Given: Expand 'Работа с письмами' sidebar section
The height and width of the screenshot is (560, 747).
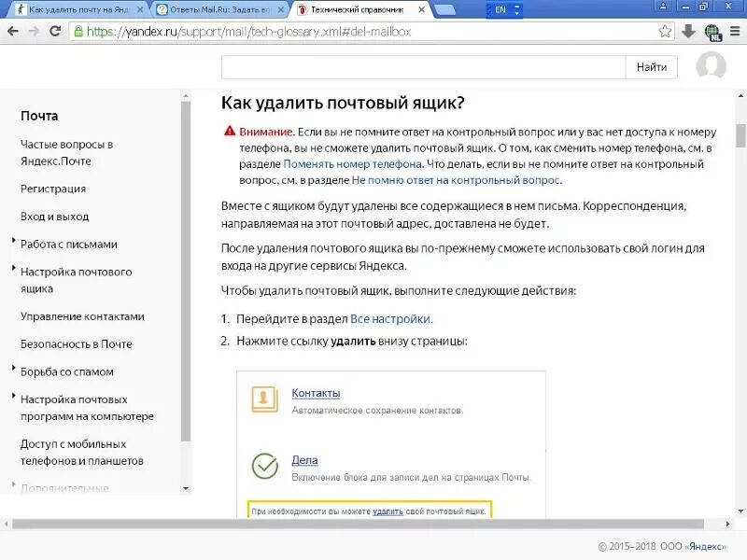Looking at the screenshot, I should (x=13, y=241).
